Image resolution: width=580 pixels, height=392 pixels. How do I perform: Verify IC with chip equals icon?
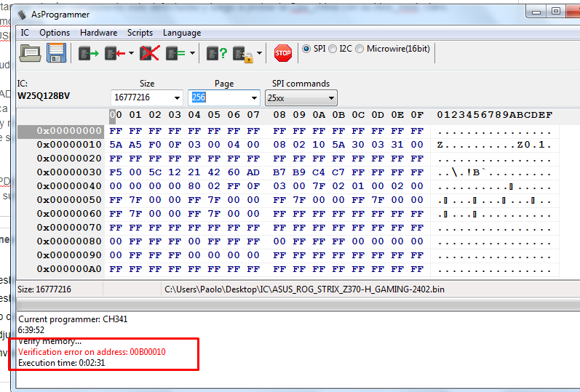click(x=176, y=54)
